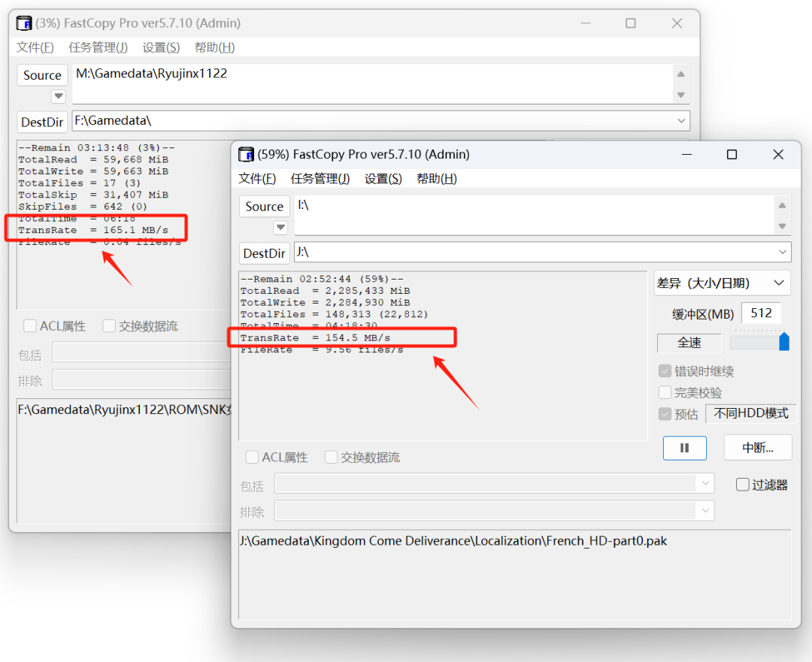Click FastCopy app icon in front window title
Image resolution: width=812 pixels, height=662 pixels.
click(246, 154)
